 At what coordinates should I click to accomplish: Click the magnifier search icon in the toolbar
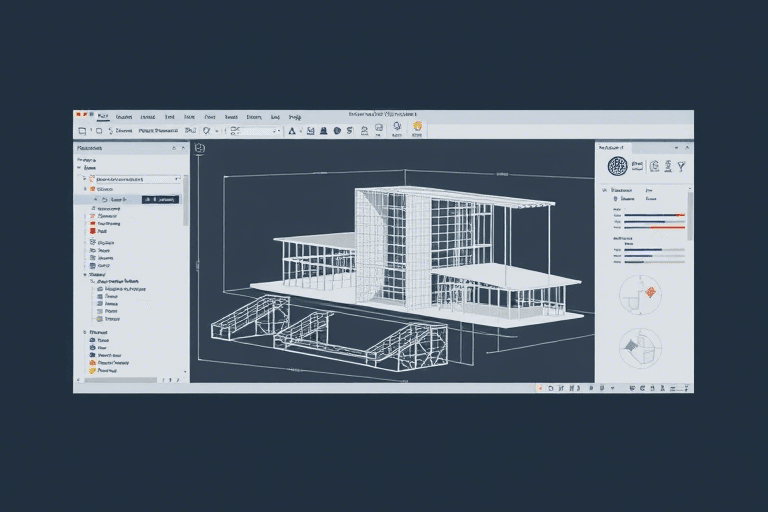207,130
